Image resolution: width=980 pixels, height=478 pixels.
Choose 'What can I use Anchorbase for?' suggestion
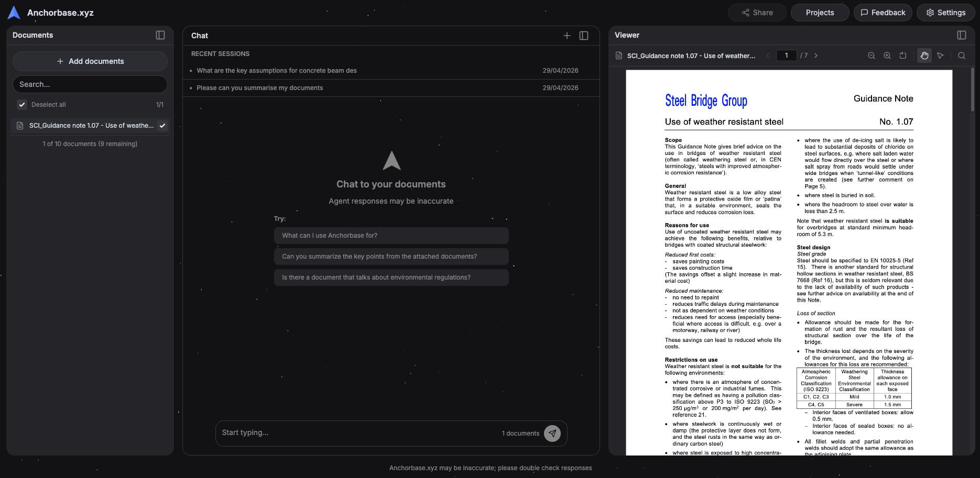click(x=391, y=236)
